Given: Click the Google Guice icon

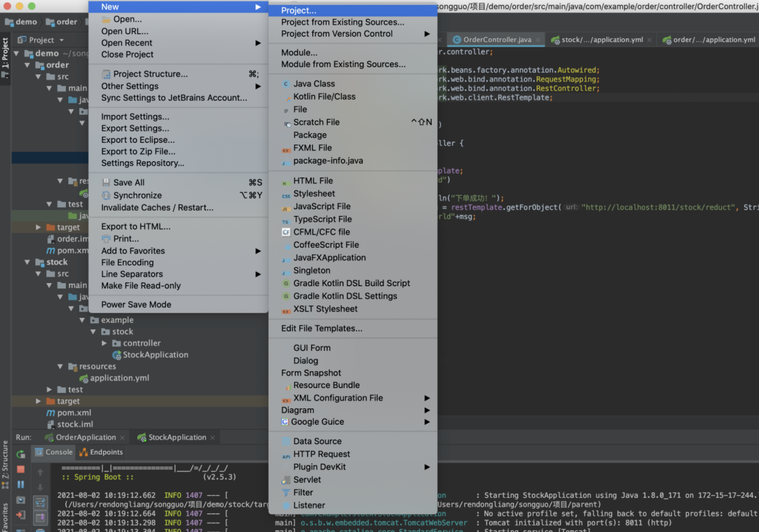Looking at the screenshot, I should point(284,422).
